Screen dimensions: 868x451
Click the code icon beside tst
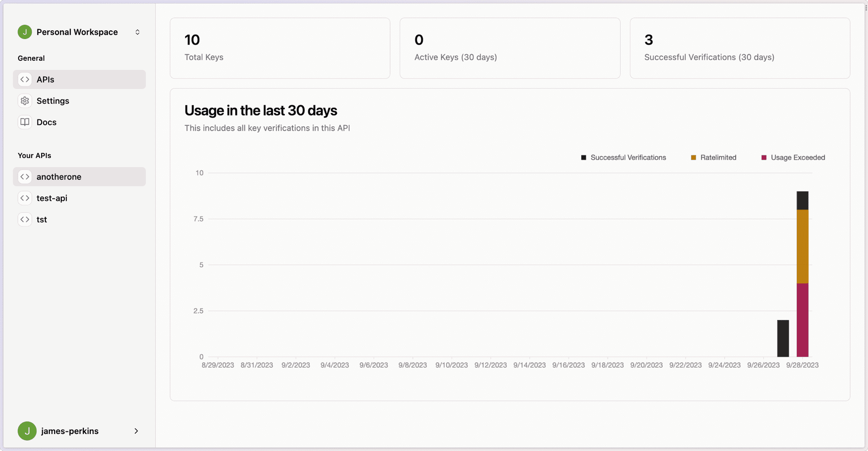tap(25, 219)
